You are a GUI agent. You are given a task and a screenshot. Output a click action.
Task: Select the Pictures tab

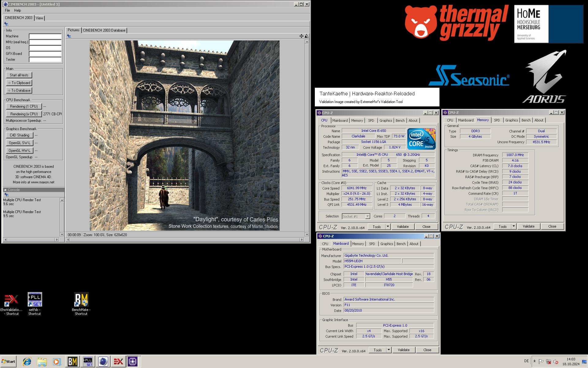[73, 30]
